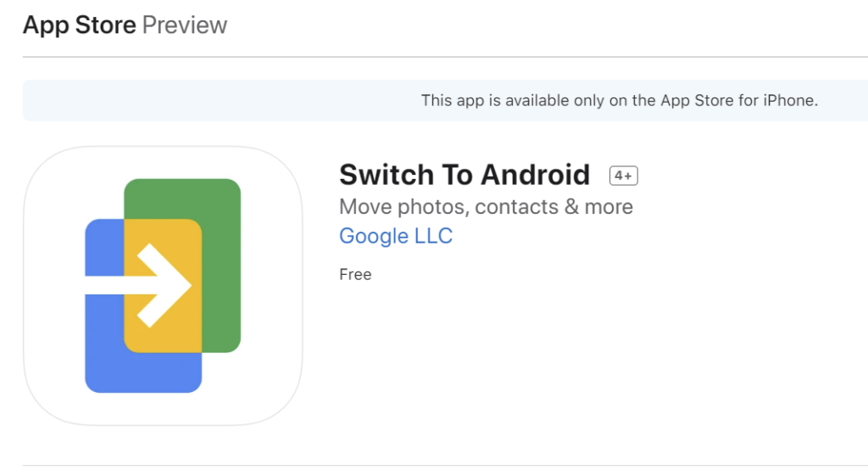The height and width of the screenshot is (470, 868).
Task: Click the divider line below the App Store header
Action: point(445,57)
